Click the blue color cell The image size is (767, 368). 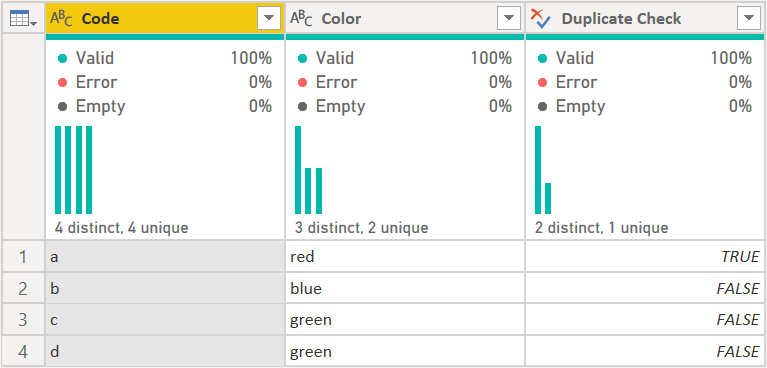point(405,288)
